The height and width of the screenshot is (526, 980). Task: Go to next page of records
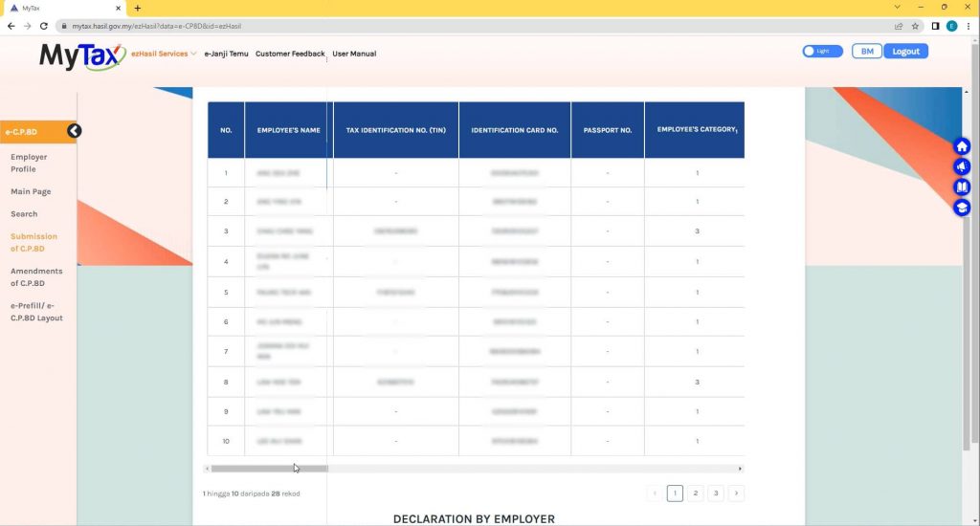pyautogui.click(x=735, y=493)
